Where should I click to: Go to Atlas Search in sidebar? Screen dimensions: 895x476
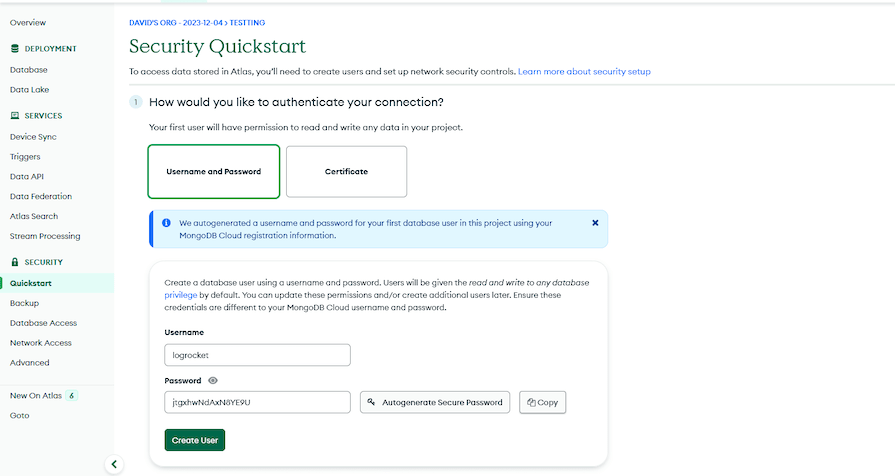point(34,216)
